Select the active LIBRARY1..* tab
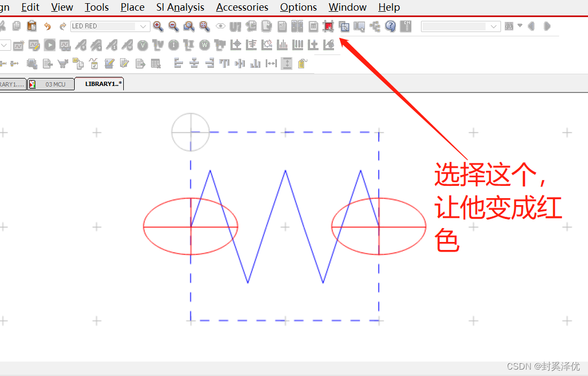The image size is (588, 376). pyautogui.click(x=103, y=84)
